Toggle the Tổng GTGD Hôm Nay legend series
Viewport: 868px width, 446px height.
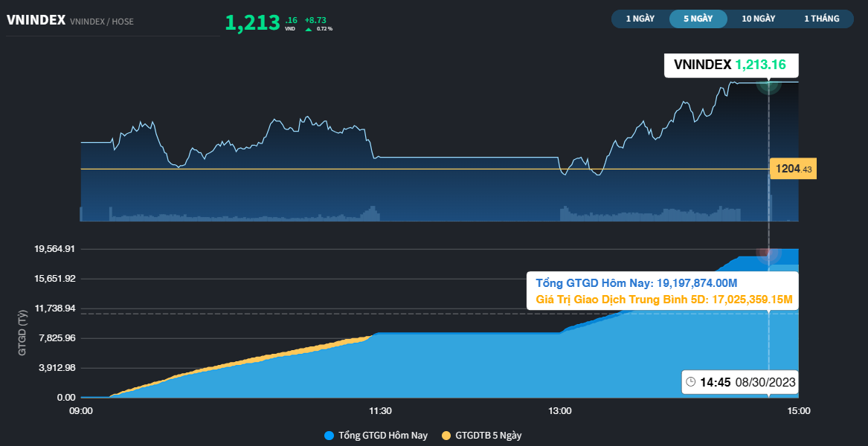pos(376,436)
